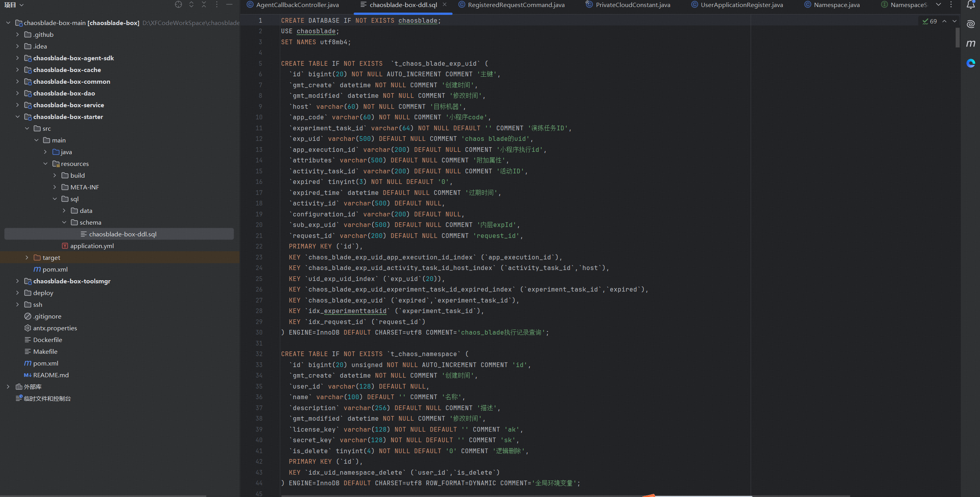Open the project view dropdown
The image size is (980, 497).
(14, 5)
